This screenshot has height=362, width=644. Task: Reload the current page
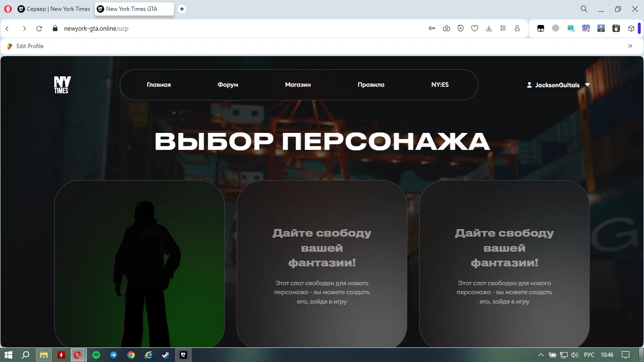click(x=40, y=28)
